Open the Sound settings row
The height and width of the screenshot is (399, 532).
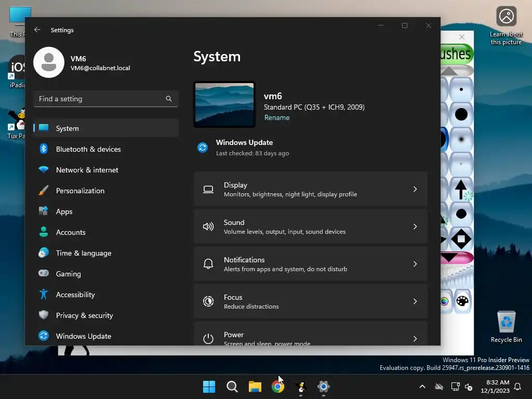click(311, 227)
